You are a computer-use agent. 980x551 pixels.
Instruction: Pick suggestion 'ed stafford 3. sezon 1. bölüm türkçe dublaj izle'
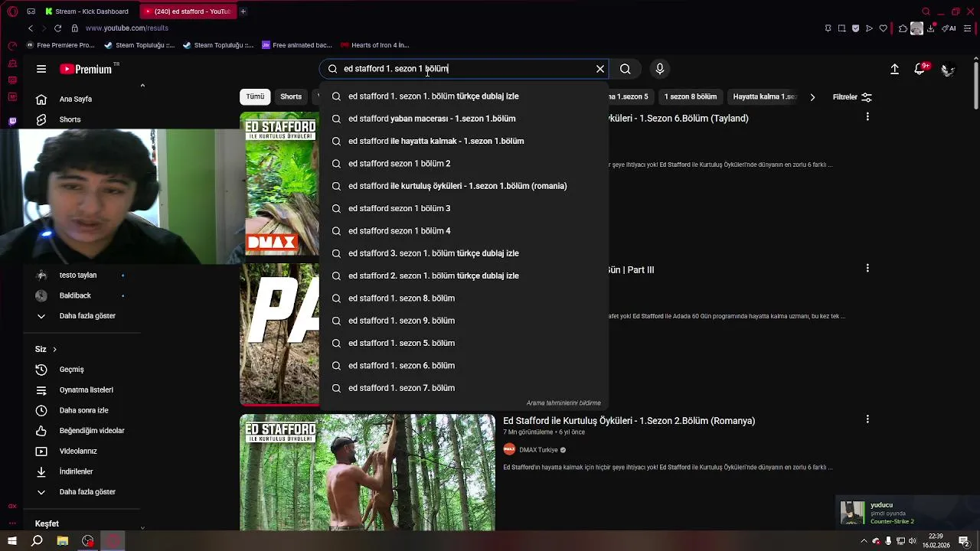tap(463, 253)
